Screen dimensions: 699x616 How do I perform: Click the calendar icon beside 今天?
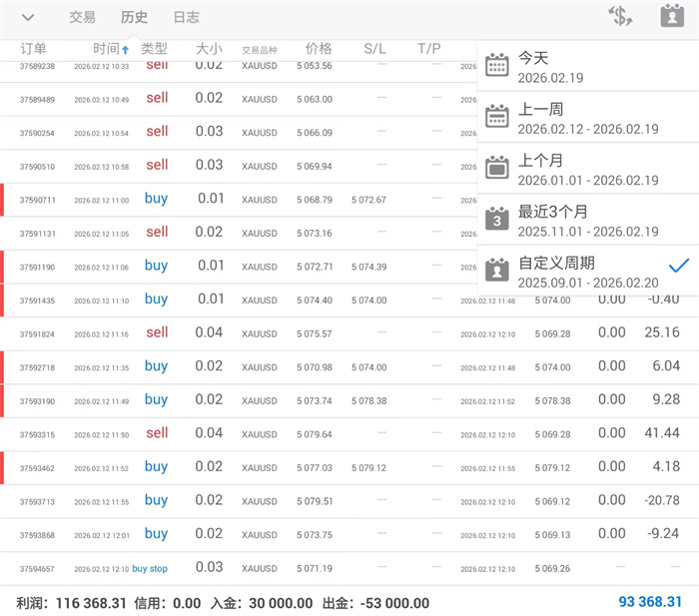497,66
